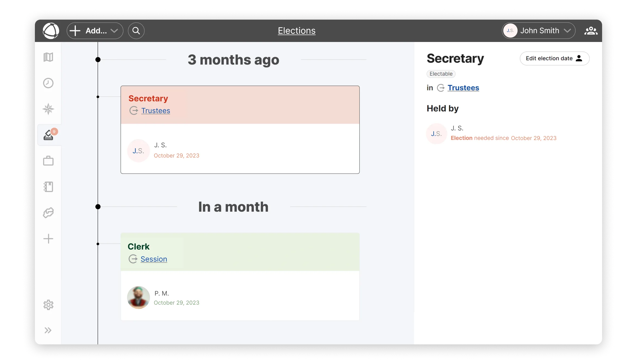Open the notebook sidebar icon
This screenshot has height=364, width=637.
(48, 187)
